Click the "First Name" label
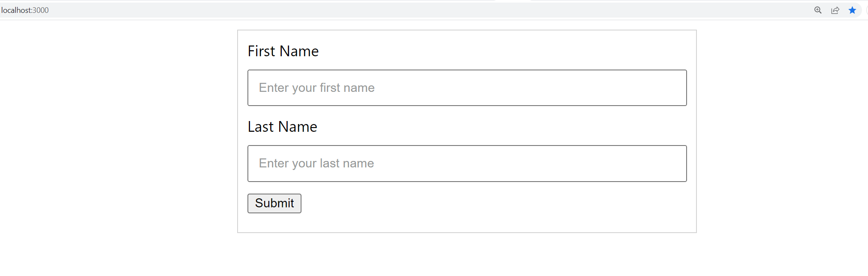Screen dimensions: 868x276 pyautogui.click(x=283, y=52)
